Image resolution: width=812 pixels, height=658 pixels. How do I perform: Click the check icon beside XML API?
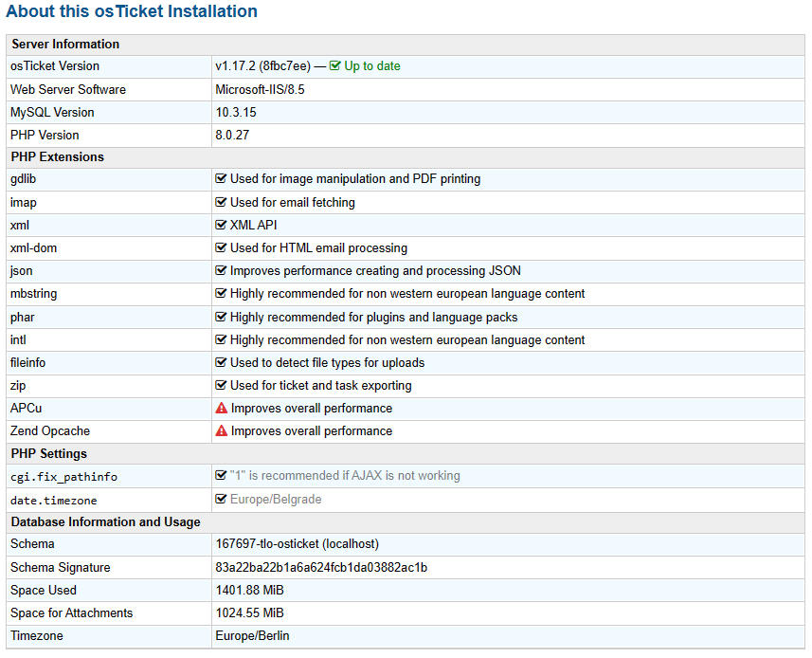[x=221, y=225]
